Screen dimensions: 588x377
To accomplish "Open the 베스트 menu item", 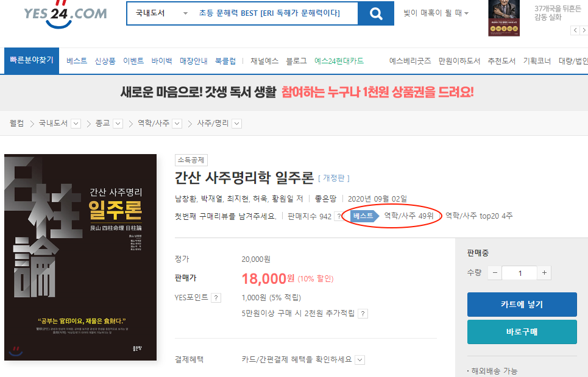I will (77, 61).
